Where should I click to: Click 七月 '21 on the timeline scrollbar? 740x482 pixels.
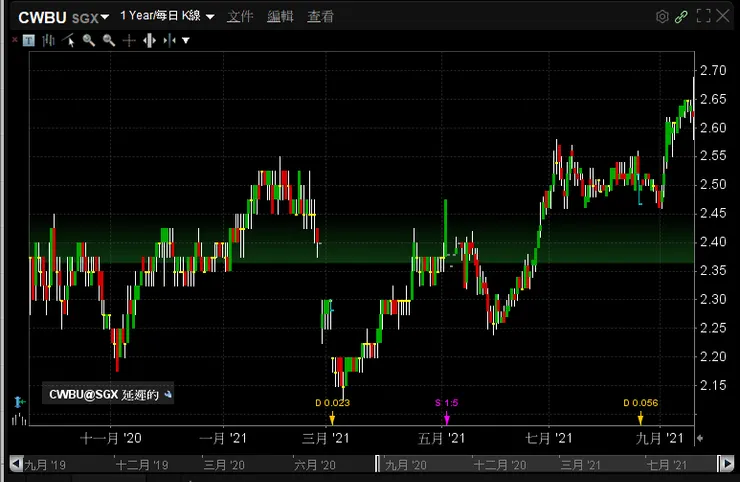tap(667, 465)
